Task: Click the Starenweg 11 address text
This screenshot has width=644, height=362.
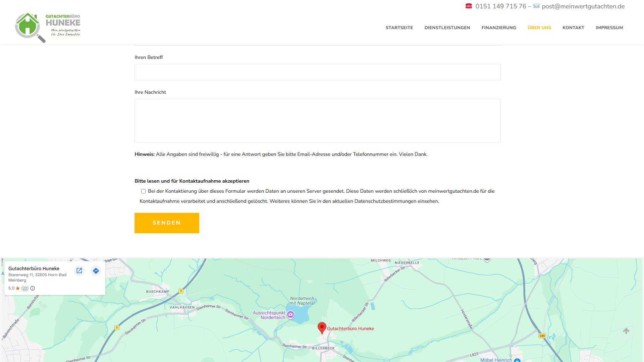Action: 37,278
